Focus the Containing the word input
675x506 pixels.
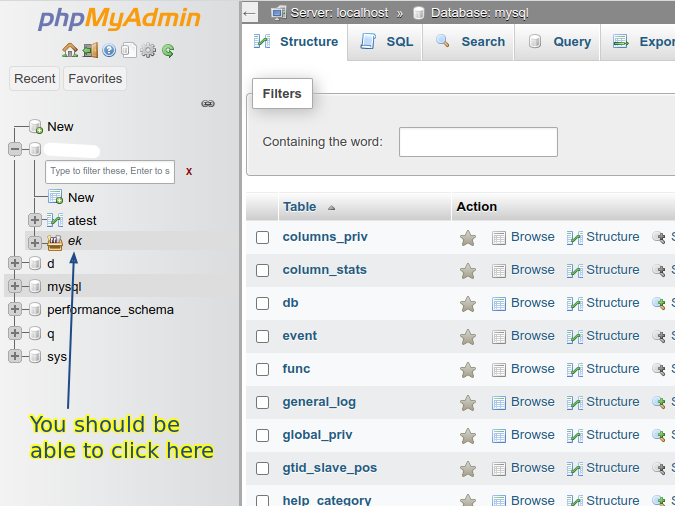[478, 142]
